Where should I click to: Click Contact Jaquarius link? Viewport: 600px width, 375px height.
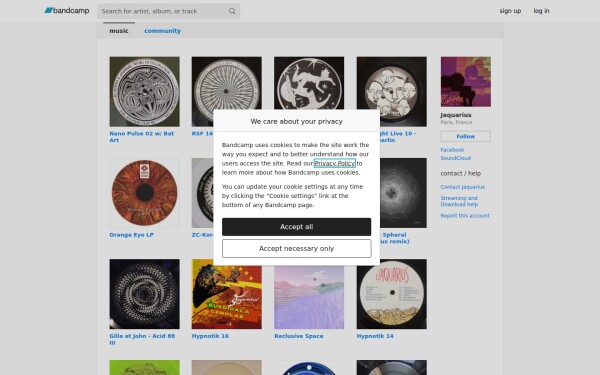pyautogui.click(x=462, y=187)
